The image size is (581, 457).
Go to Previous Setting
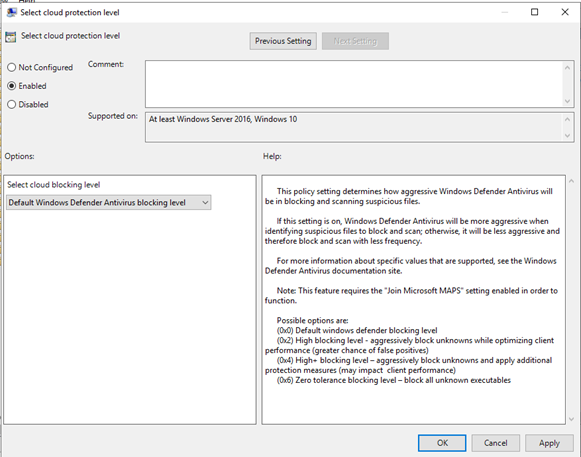[x=283, y=41]
